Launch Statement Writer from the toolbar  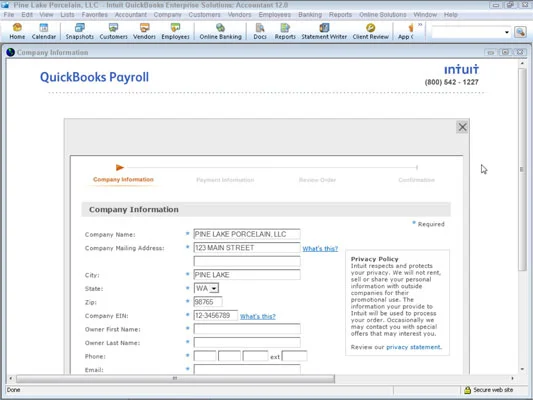point(324,31)
